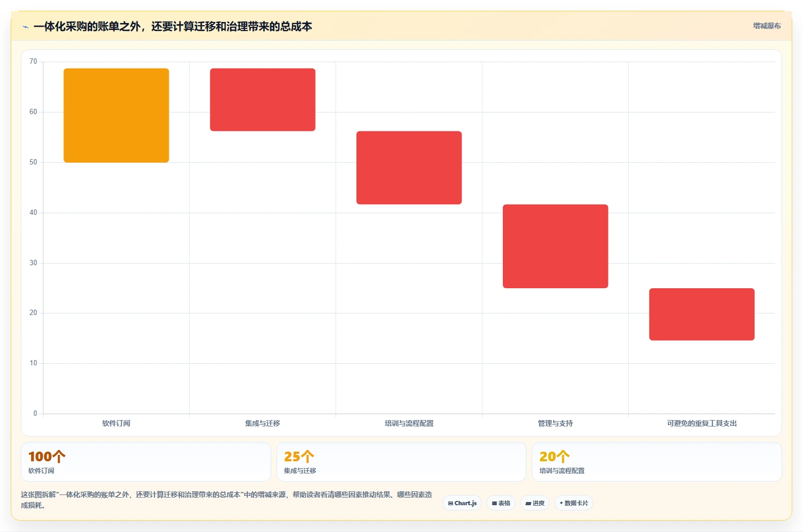Select the orange 软件订阅 waterfall bar
The image size is (803, 532).
coord(116,115)
